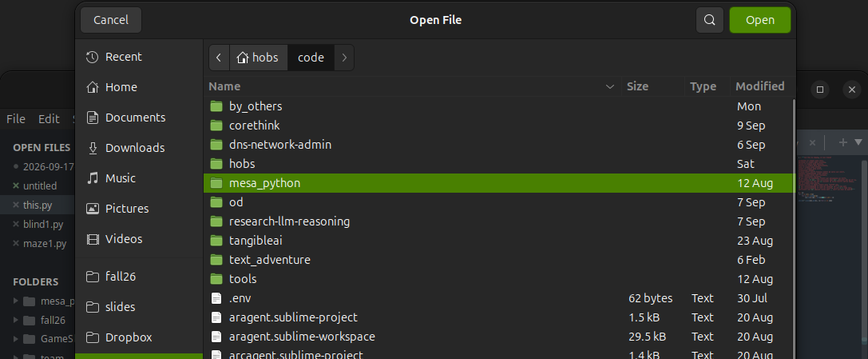This screenshot has height=359, width=868.
Task: Switch to blind1.py in Sublime open files
Action: pos(43,225)
